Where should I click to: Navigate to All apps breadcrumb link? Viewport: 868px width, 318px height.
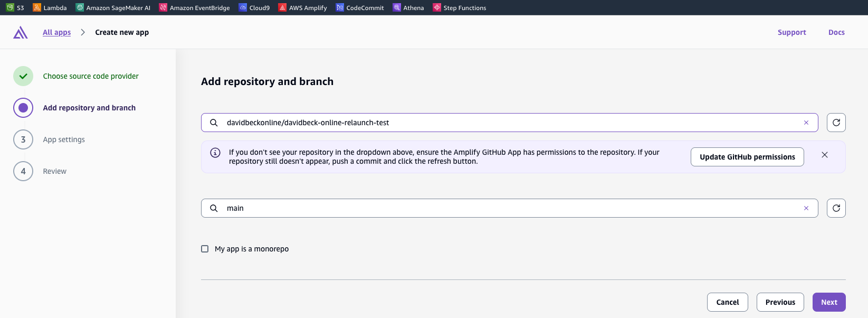56,32
